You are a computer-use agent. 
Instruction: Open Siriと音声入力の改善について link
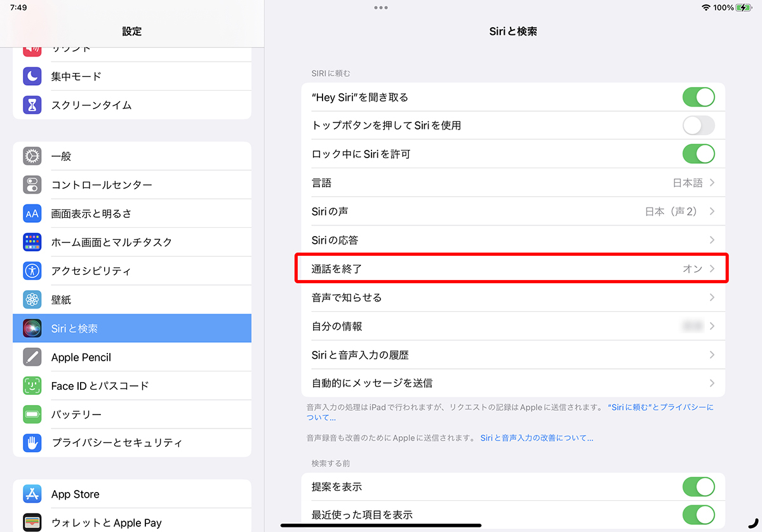point(537,438)
